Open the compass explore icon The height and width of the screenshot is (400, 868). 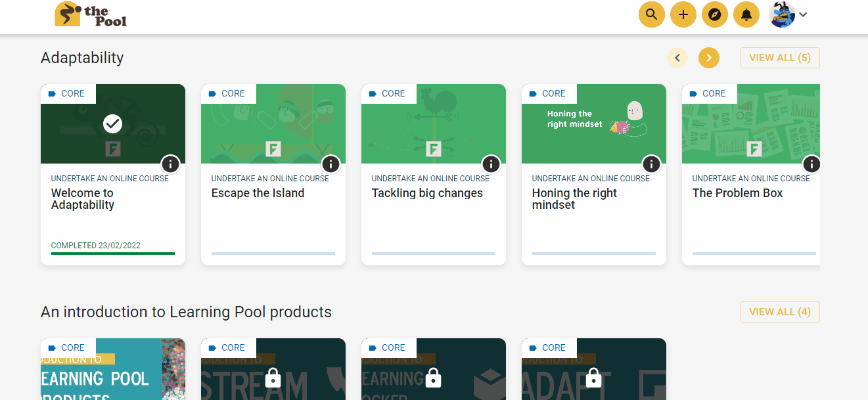[714, 14]
